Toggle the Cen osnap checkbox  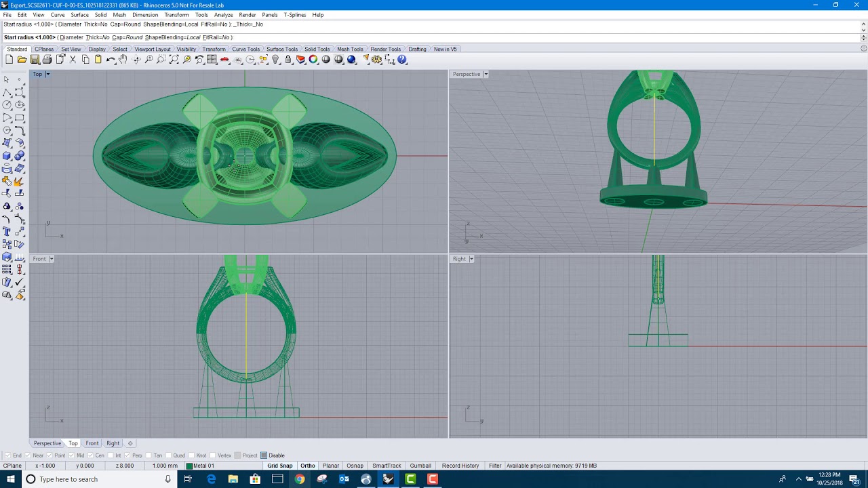(90, 455)
